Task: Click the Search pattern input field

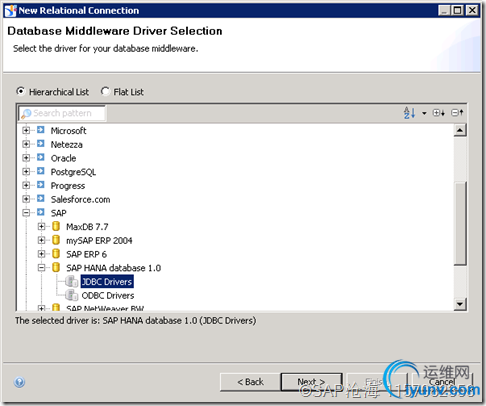Action: tap(62, 113)
